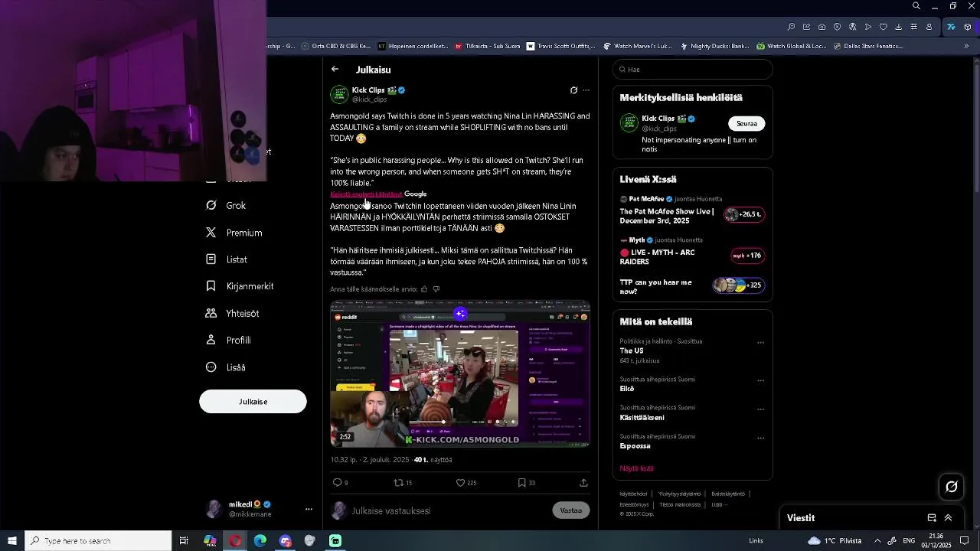This screenshot has height=551, width=980.
Task: Open options for the Eikö trend
Action: point(760,380)
